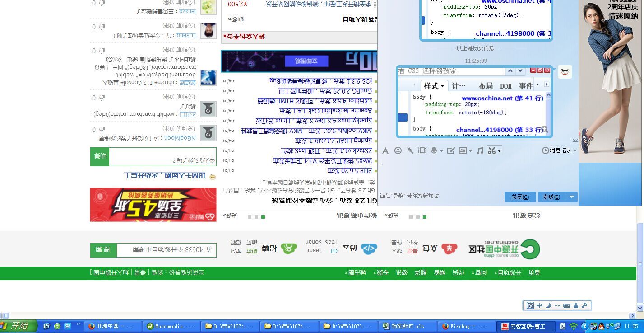Viewport: 644px width, 333px height.
Task: Click the joker avatar beside the message
Action: [565, 71]
